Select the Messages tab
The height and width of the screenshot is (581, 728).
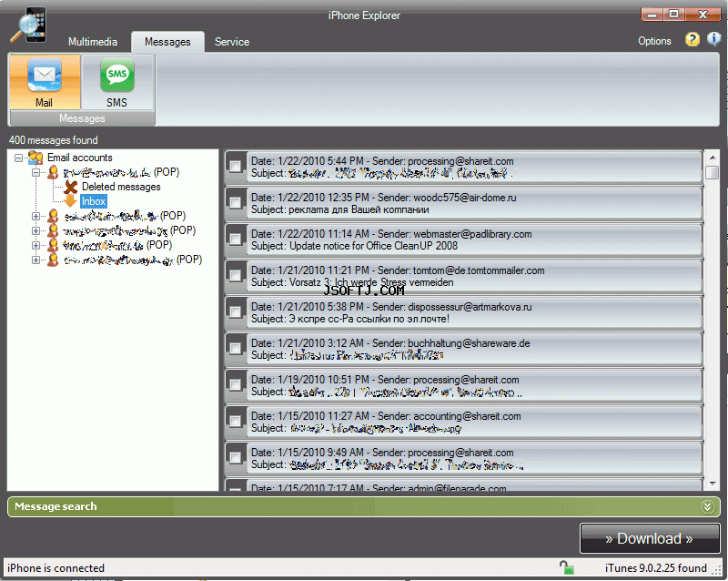pyautogui.click(x=167, y=42)
